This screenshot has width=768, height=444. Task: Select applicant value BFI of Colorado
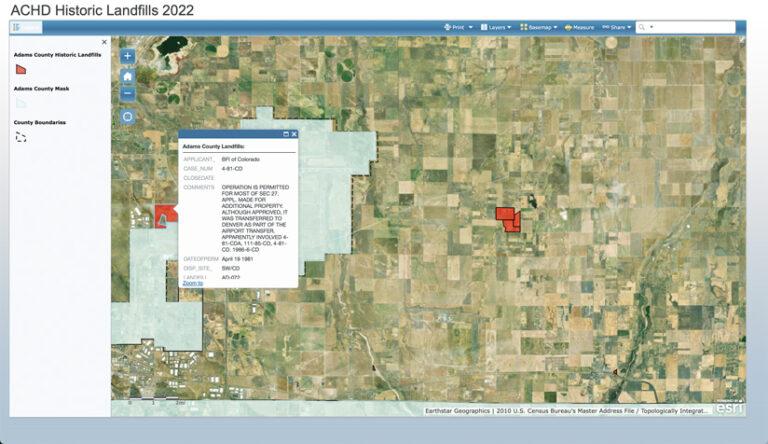click(x=240, y=159)
